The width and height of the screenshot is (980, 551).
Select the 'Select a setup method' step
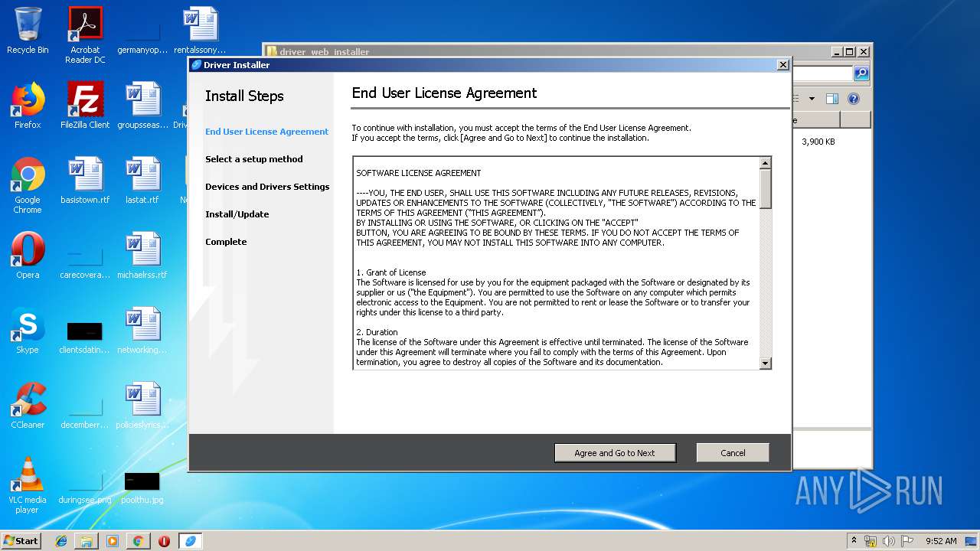pos(254,159)
